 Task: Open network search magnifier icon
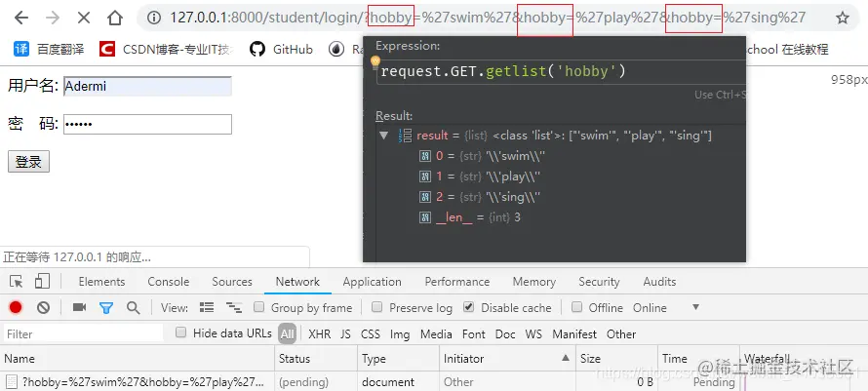pyautogui.click(x=134, y=307)
